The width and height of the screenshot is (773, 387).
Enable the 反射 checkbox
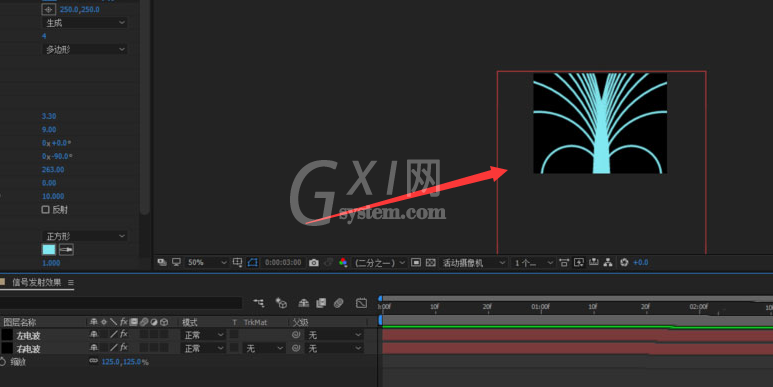(x=45, y=210)
